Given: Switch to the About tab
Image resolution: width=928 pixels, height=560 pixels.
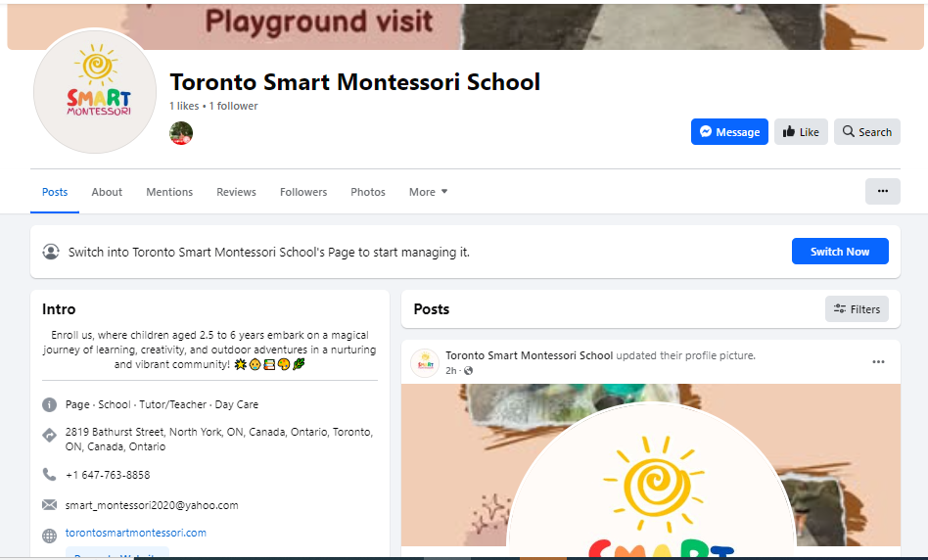Looking at the screenshot, I should coord(107,192).
